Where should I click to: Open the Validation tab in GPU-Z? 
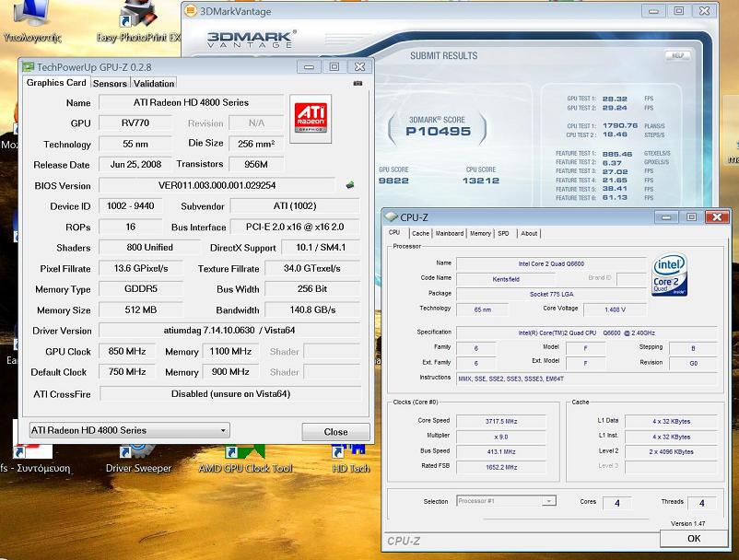coord(154,84)
